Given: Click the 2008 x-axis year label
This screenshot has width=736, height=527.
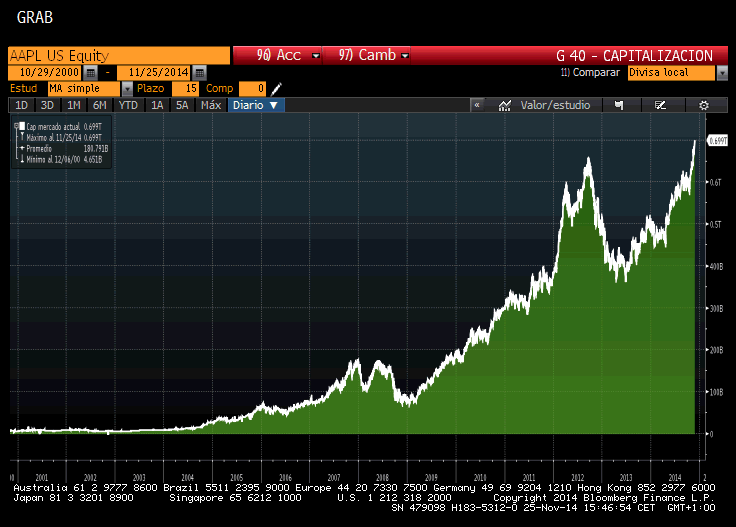Looking at the screenshot, I should click(383, 477).
